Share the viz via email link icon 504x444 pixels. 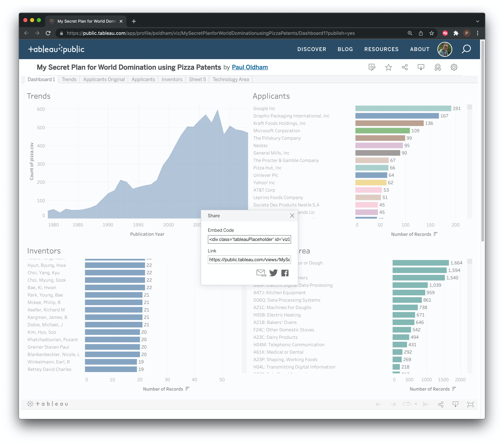(261, 273)
